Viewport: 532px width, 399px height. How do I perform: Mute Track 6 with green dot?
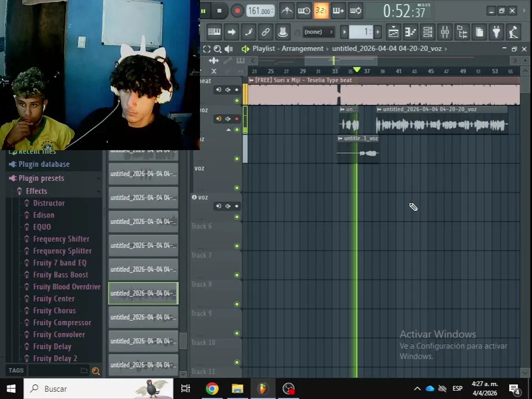[x=237, y=246]
